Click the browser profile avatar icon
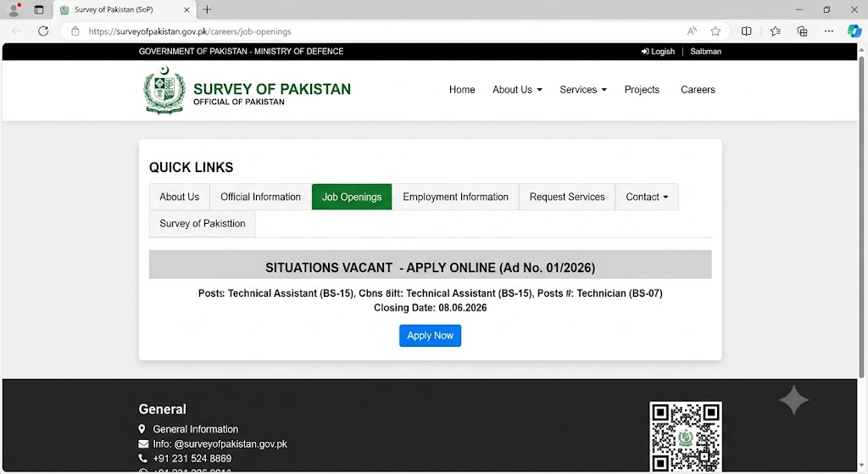This screenshot has height=474, width=868. tap(14, 9)
